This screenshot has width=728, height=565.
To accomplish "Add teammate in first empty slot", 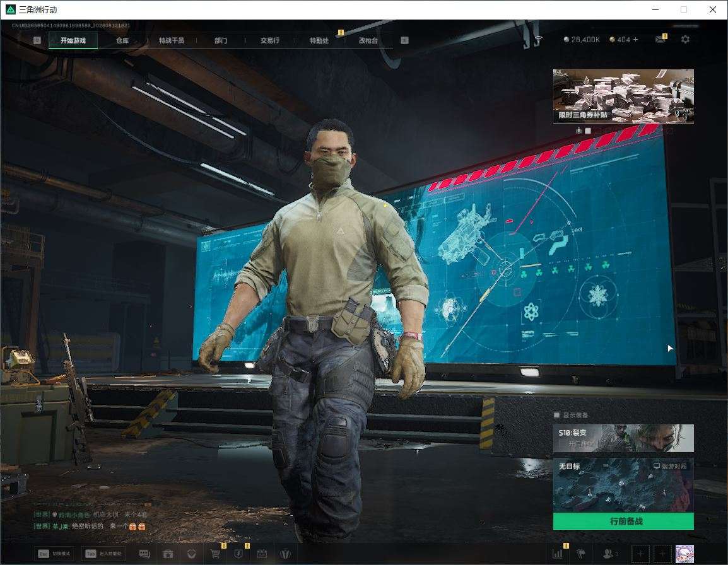I will [x=640, y=554].
